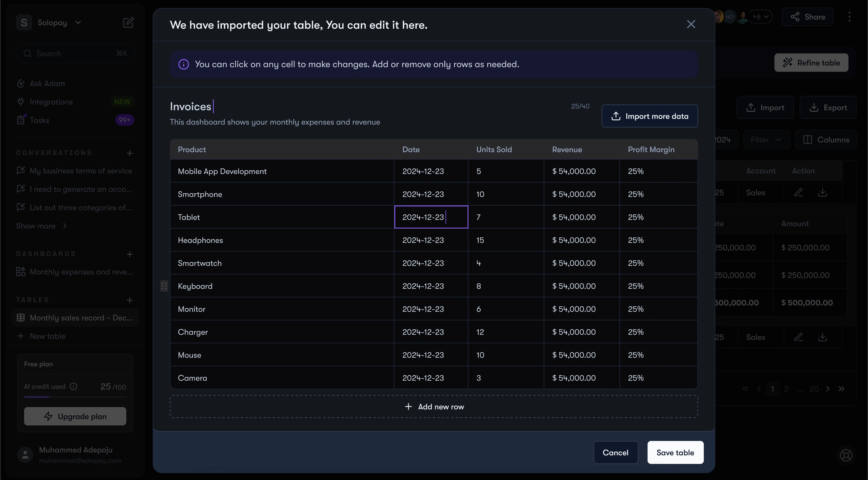Open the three-dot more options menu
This screenshot has width=868, height=480.
tap(849, 17)
